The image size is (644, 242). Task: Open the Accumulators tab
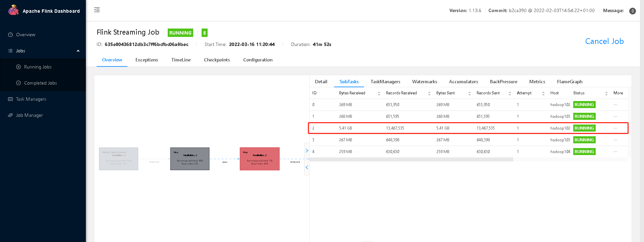[464, 82]
